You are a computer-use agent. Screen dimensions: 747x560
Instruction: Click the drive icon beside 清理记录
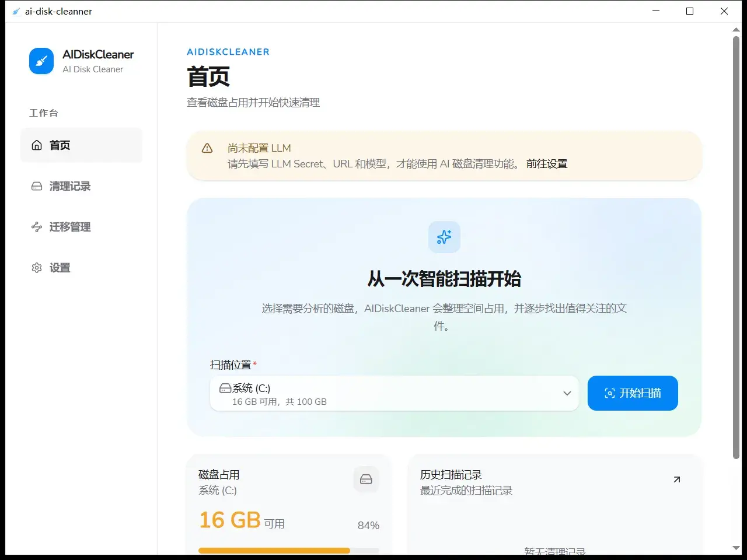pos(37,186)
